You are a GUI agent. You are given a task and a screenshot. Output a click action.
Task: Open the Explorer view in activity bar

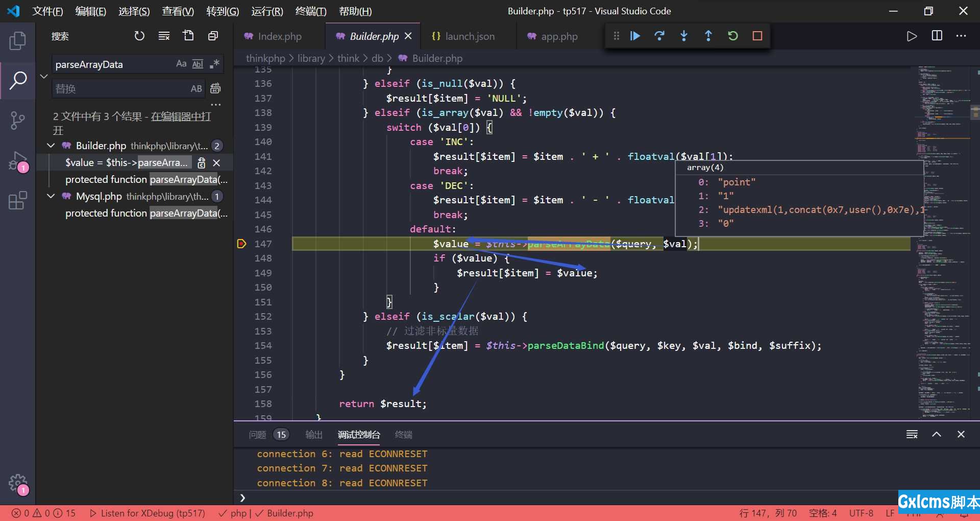(x=17, y=41)
